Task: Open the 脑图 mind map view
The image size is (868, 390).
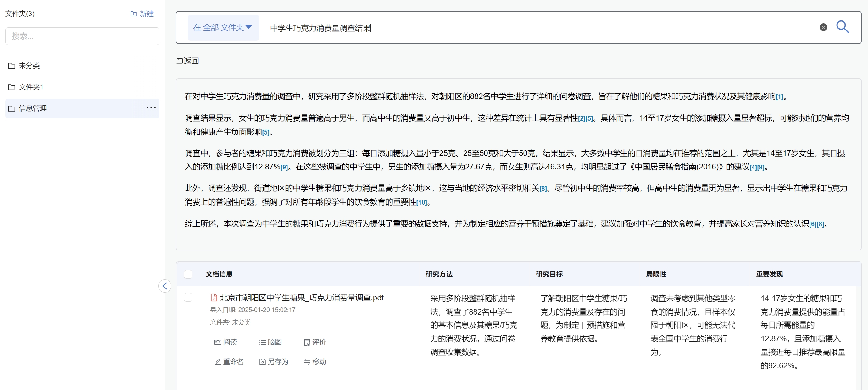Action: click(x=270, y=342)
